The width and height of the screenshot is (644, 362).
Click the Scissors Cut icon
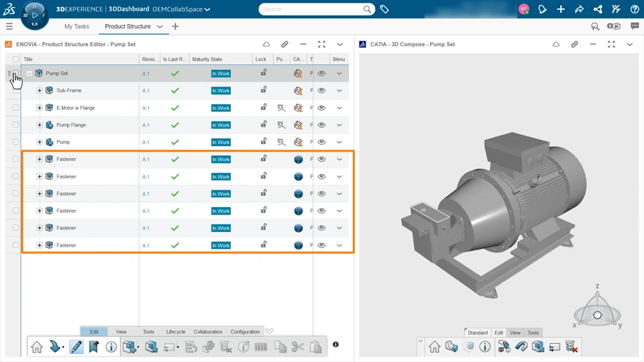point(298,347)
